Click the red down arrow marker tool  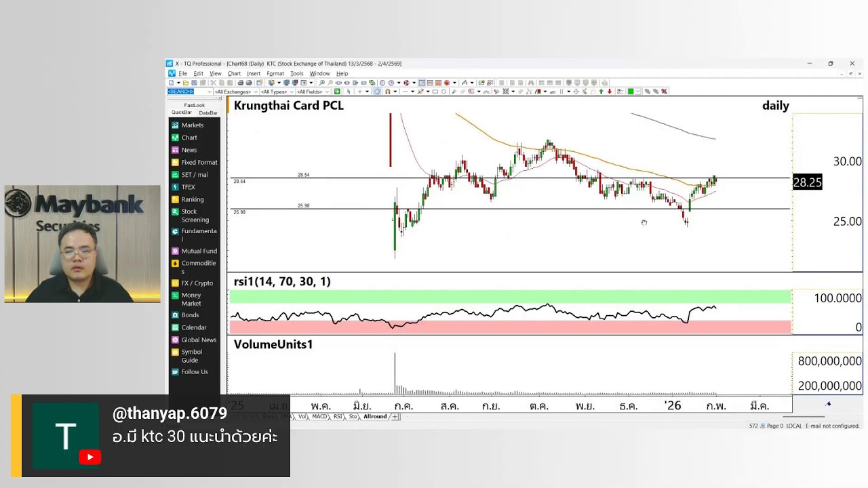pyautogui.click(x=610, y=91)
